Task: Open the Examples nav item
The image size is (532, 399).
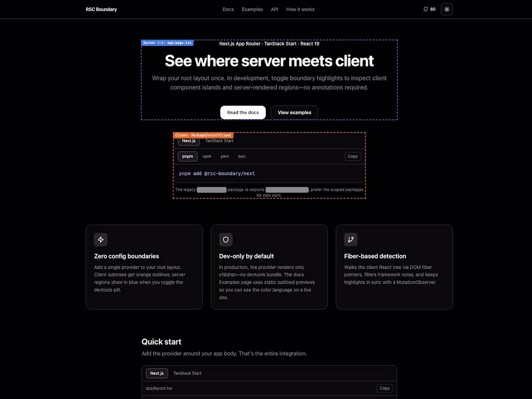Action: pyautogui.click(x=252, y=9)
